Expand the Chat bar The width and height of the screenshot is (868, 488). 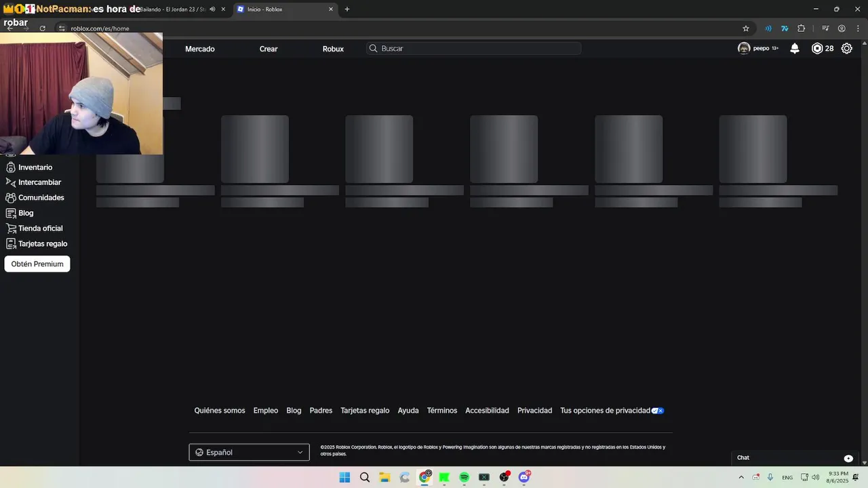point(795,458)
